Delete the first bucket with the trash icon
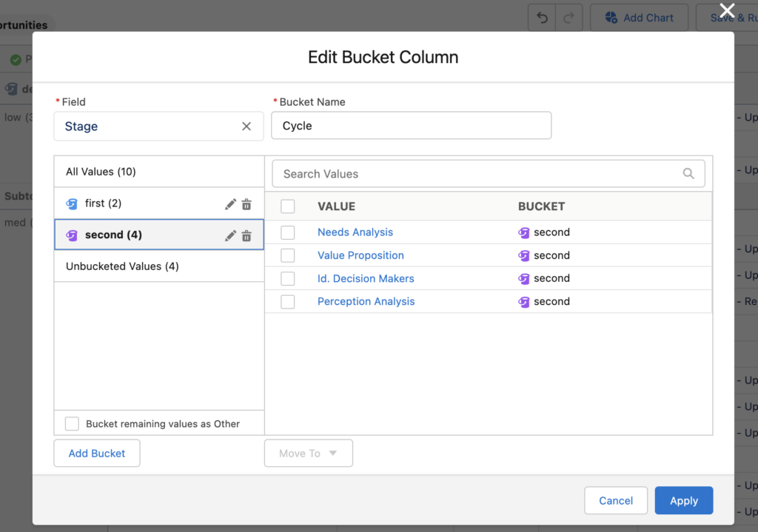The height and width of the screenshot is (532, 758). click(x=246, y=203)
